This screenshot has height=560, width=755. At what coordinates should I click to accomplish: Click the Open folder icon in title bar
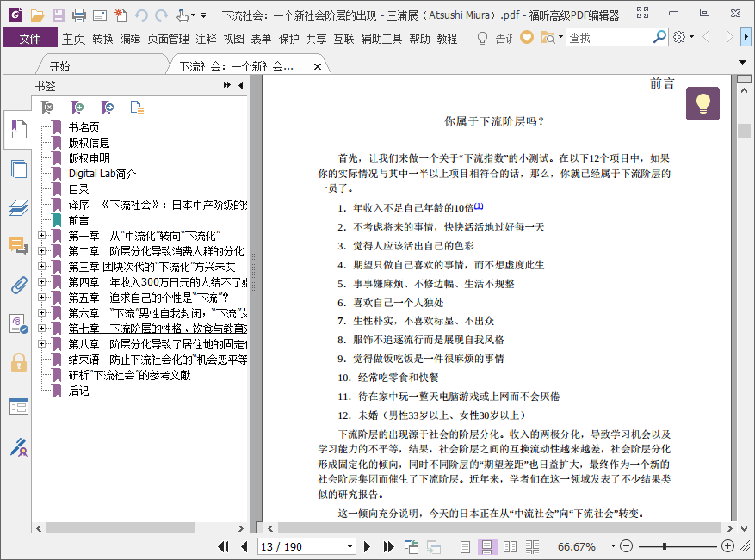(37, 15)
